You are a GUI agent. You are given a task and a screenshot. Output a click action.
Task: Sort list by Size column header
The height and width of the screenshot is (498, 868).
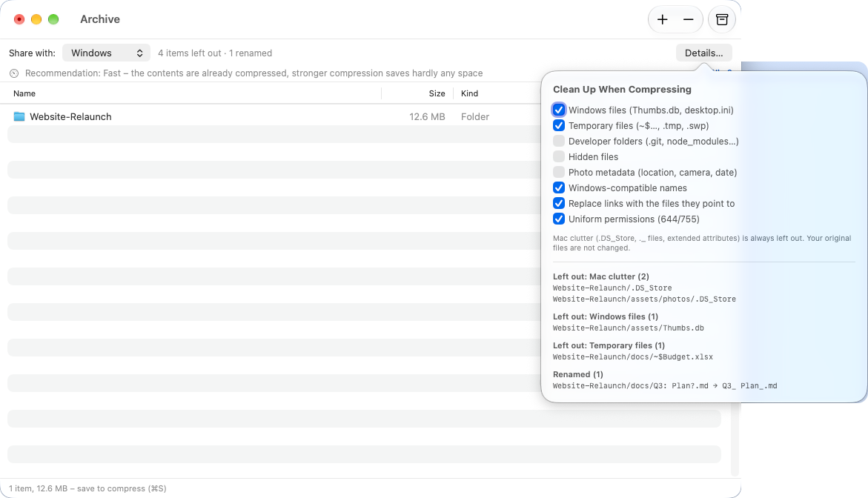[x=437, y=93]
